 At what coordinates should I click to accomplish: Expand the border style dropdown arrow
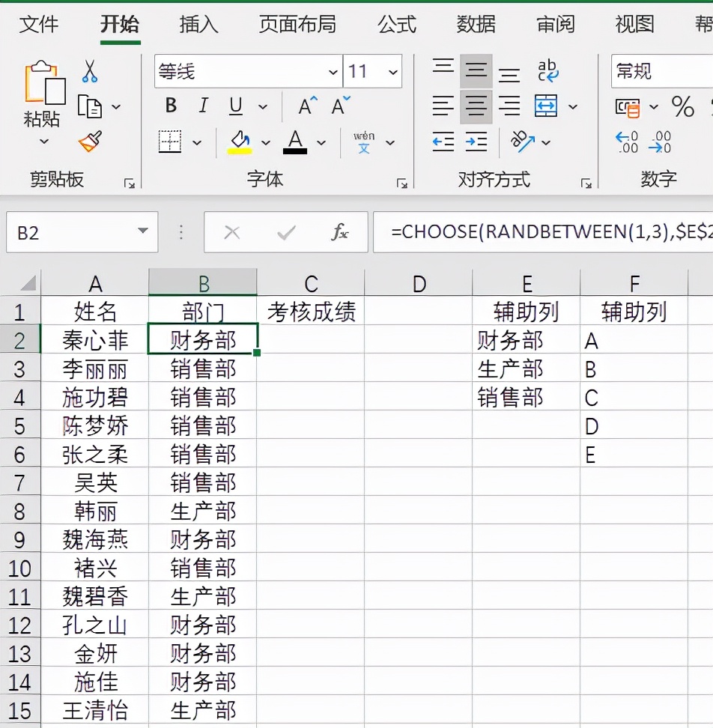tap(195, 142)
